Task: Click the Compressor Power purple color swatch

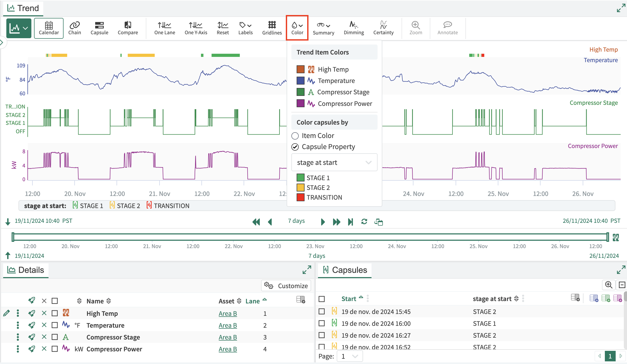Action: click(300, 104)
